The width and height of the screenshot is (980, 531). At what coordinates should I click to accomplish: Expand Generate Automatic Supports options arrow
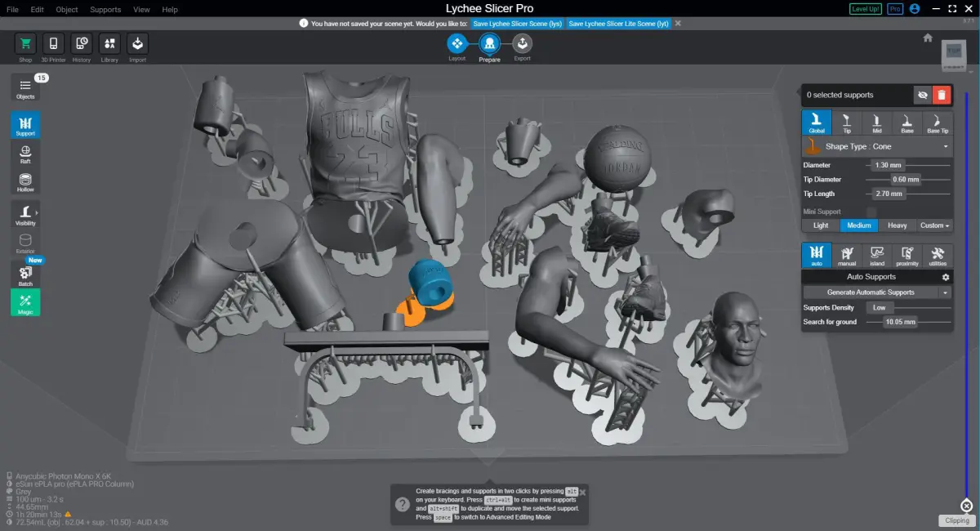(946, 292)
